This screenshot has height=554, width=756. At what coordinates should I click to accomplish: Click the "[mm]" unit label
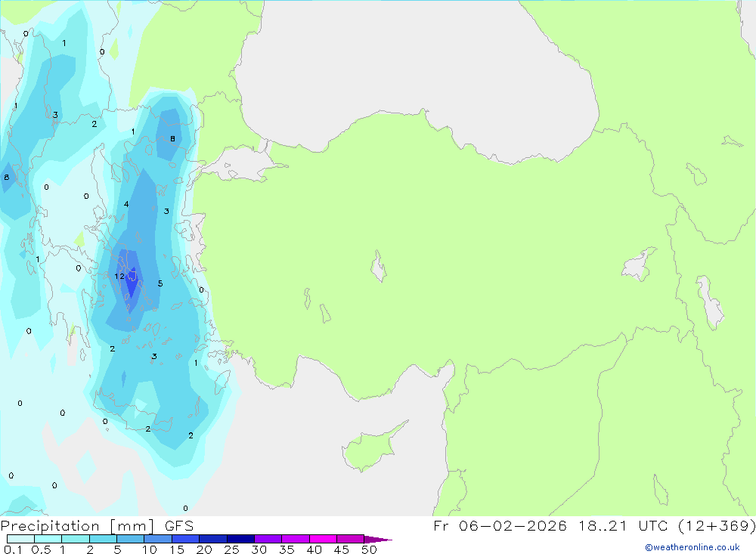(132, 526)
